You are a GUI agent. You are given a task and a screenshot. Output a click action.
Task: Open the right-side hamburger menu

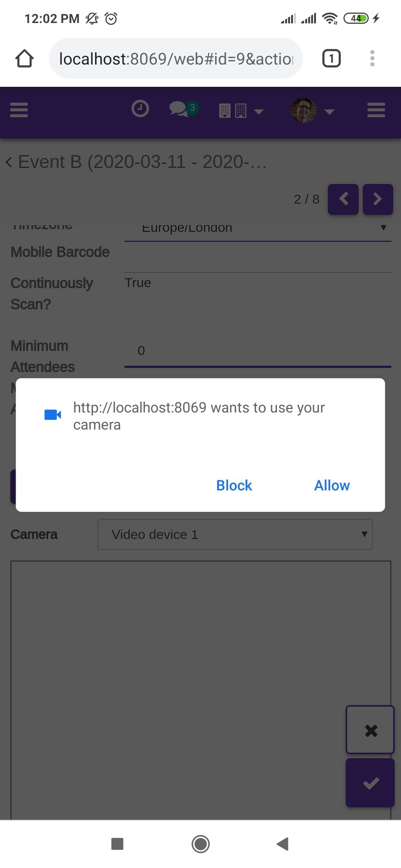click(376, 110)
